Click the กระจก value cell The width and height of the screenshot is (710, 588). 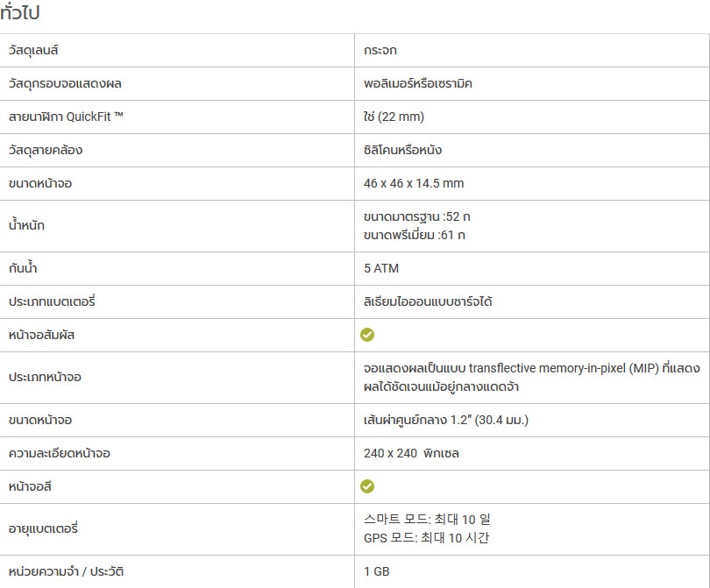pyautogui.click(x=380, y=50)
